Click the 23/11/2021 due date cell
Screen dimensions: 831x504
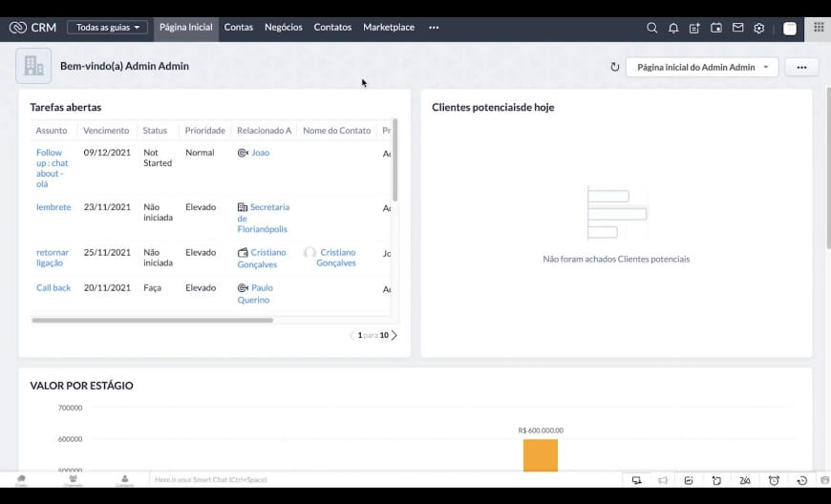107,207
